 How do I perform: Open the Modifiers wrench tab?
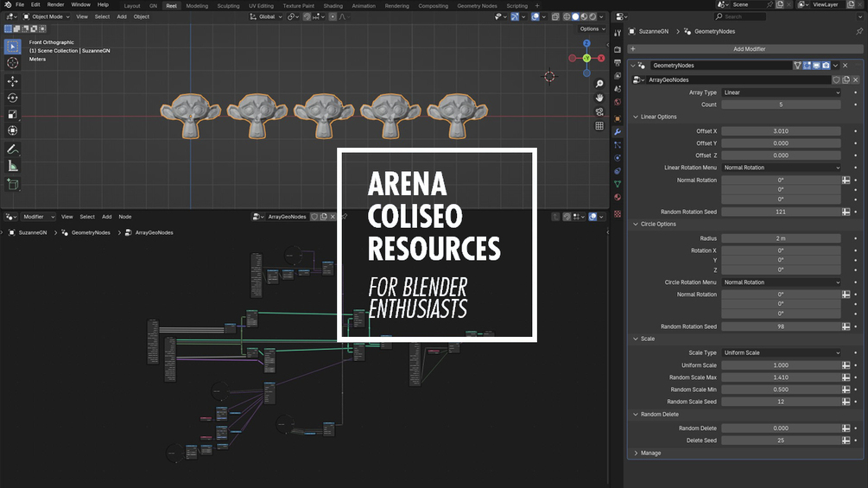pos(618,131)
